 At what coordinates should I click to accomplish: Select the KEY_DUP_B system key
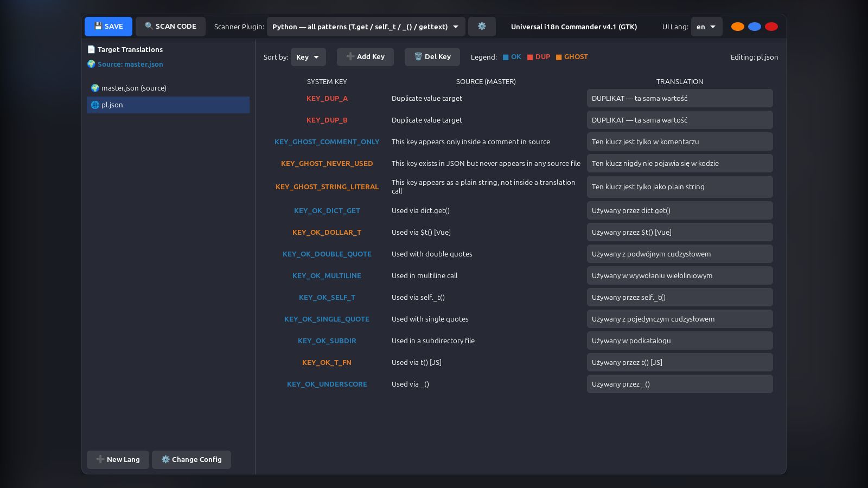pyautogui.click(x=327, y=120)
